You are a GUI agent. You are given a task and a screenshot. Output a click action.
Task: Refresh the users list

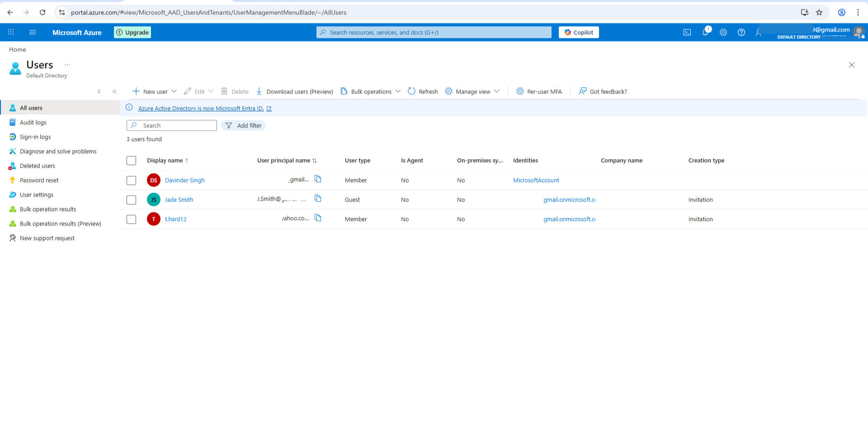423,91
